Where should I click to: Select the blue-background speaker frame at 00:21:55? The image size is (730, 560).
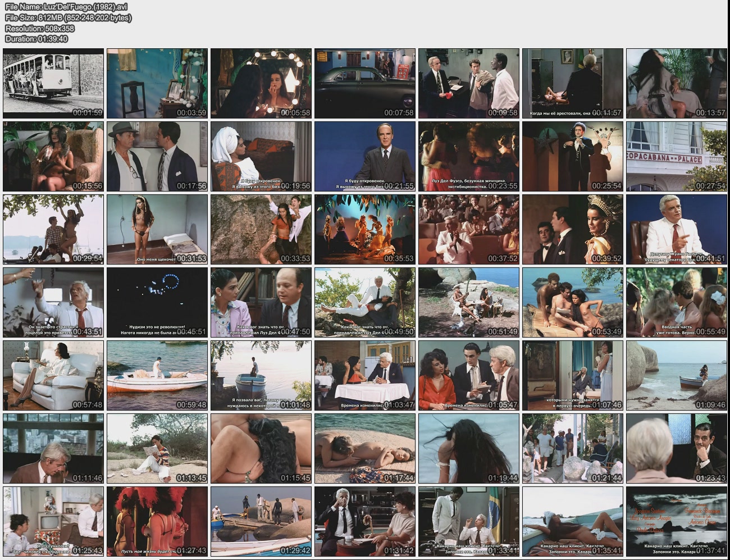coord(365,156)
